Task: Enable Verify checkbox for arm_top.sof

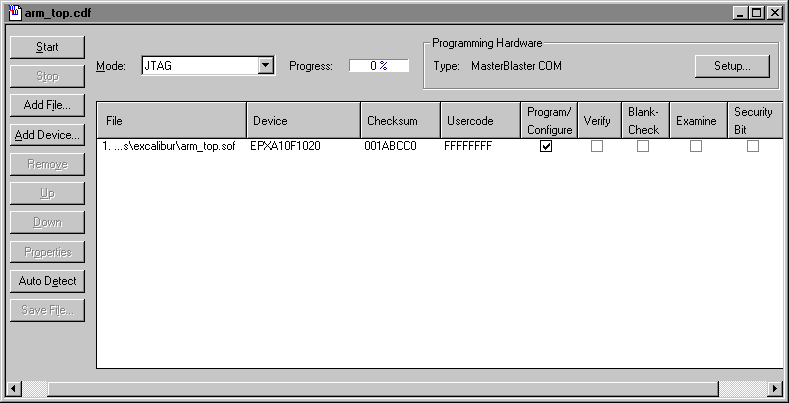Action: pyautogui.click(x=597, y=146)
